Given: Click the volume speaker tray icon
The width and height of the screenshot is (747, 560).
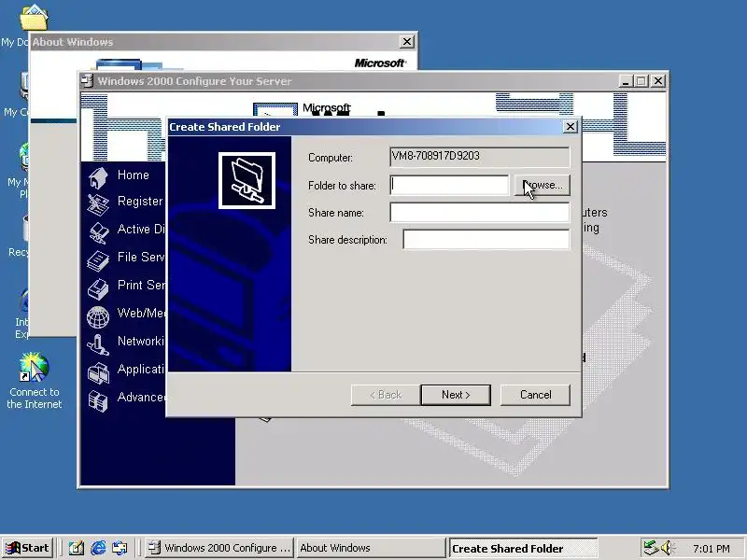Looking at the screenshot, I should (667, 548).
